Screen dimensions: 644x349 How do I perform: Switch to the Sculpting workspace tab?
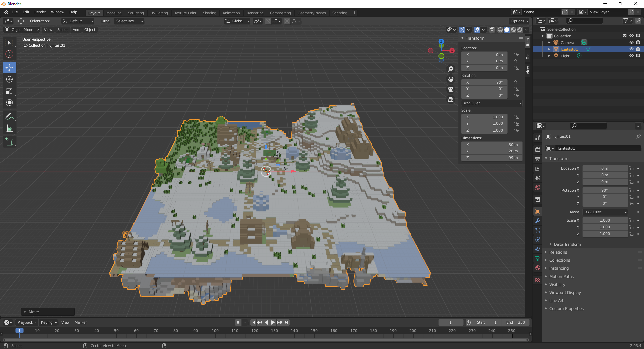(136, 13)
